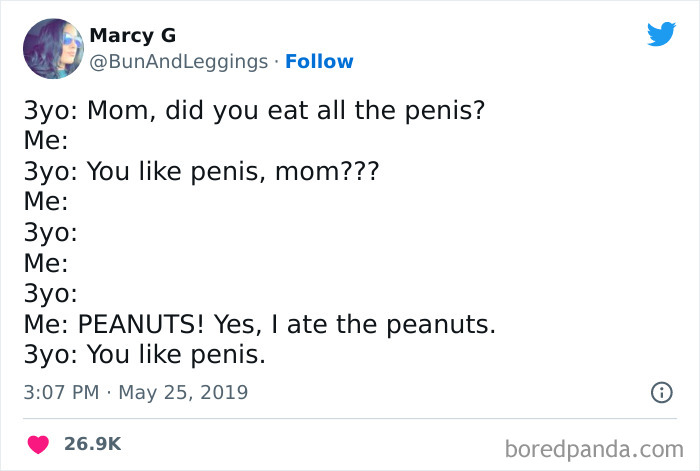Image resolution: width=700 pixels, height=471 pixels.
Task: Click the "May 25, 2019" date
Action: pyautogui.click(x=183, y=392)
